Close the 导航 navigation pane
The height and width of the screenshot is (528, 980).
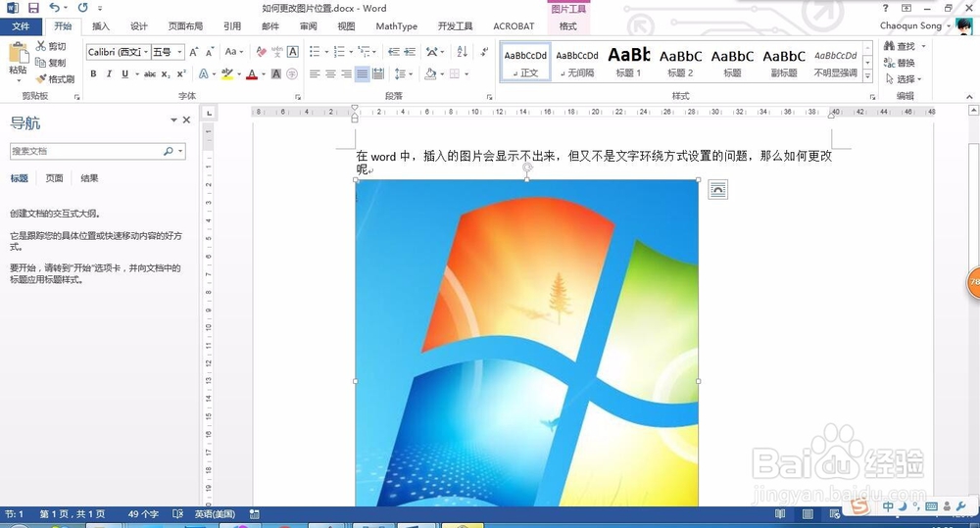coord(186,120)
